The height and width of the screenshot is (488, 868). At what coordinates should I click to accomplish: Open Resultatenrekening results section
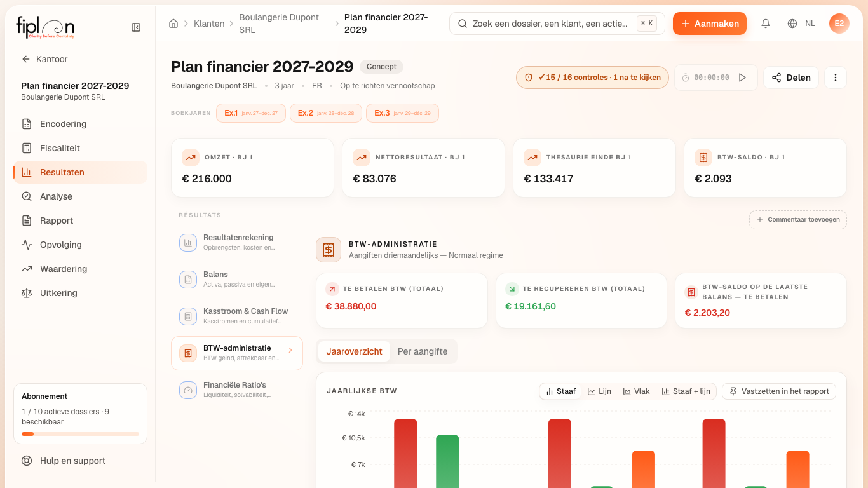(237, 242)
